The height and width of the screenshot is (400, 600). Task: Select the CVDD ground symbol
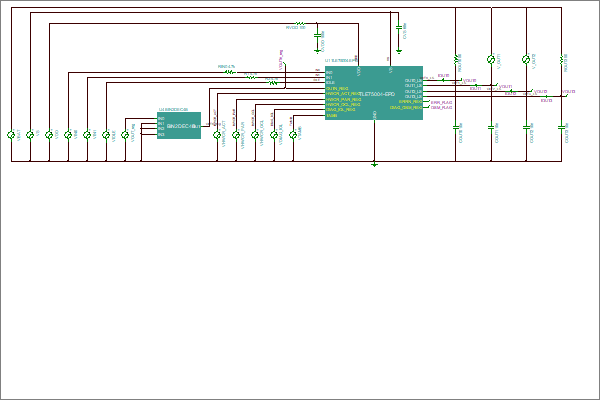coord(317,51)
